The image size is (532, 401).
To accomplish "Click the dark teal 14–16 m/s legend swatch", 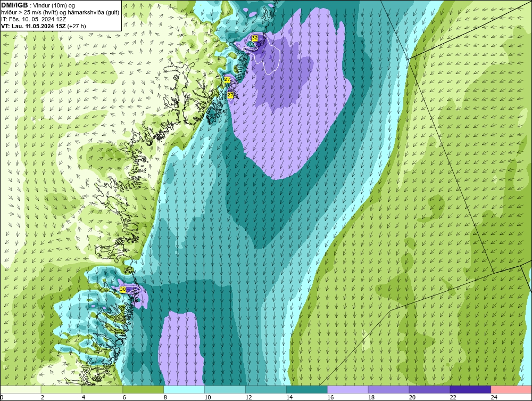I will tap(307, 389).
